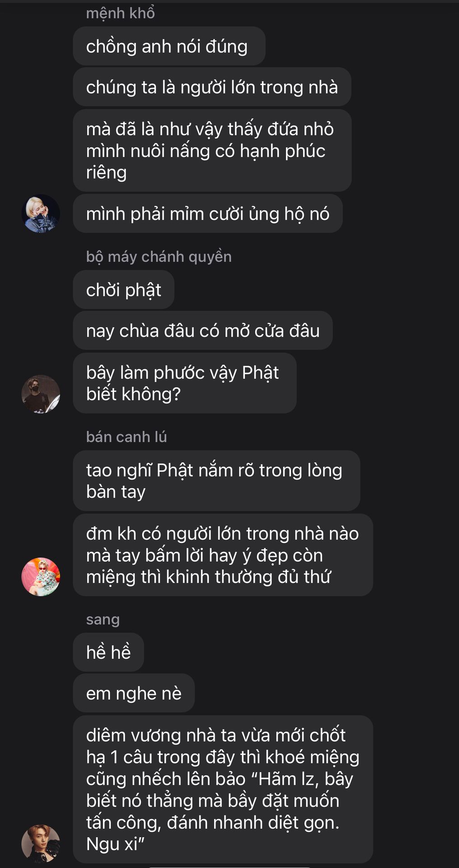
Task: Tap the "hề hề" message
Action: [108, 652]
